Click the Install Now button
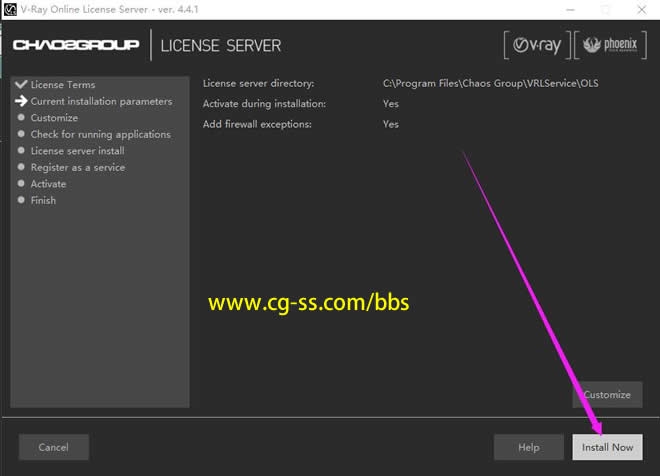 tap(607, 447)
